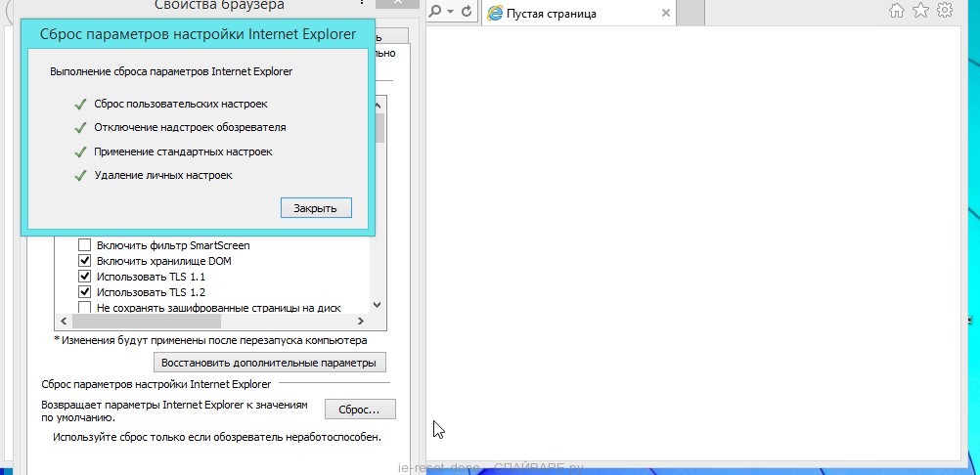This screenshot has width=980, height=475.
Task: Toggle Включить хранилище DOM checkbox
Action: click(84, 261)
